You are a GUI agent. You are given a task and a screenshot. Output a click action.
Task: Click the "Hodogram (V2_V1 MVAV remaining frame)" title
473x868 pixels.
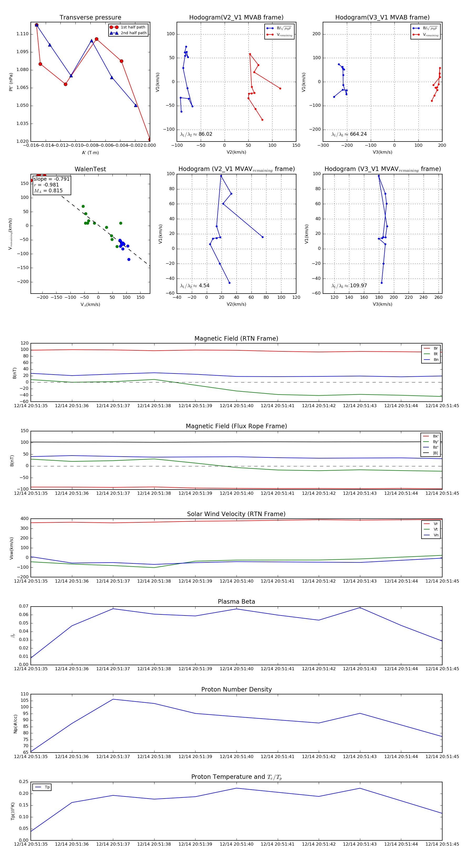[236, 169]
